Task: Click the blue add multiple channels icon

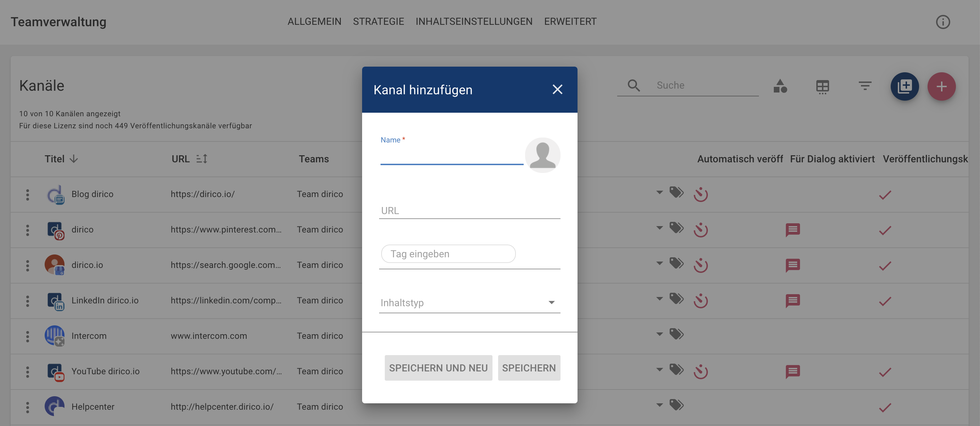Action: (x=904, y=86)
